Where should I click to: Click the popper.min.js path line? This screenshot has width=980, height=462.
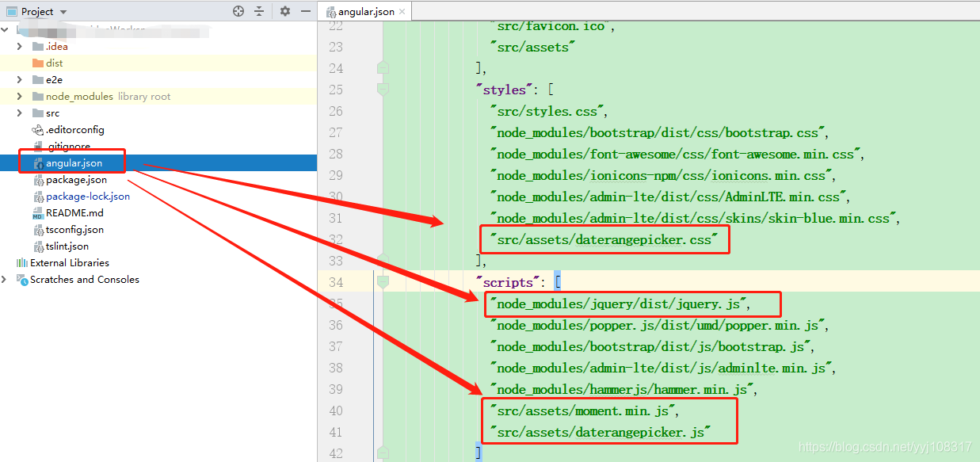pyautogui.click(x=659, y=325)
